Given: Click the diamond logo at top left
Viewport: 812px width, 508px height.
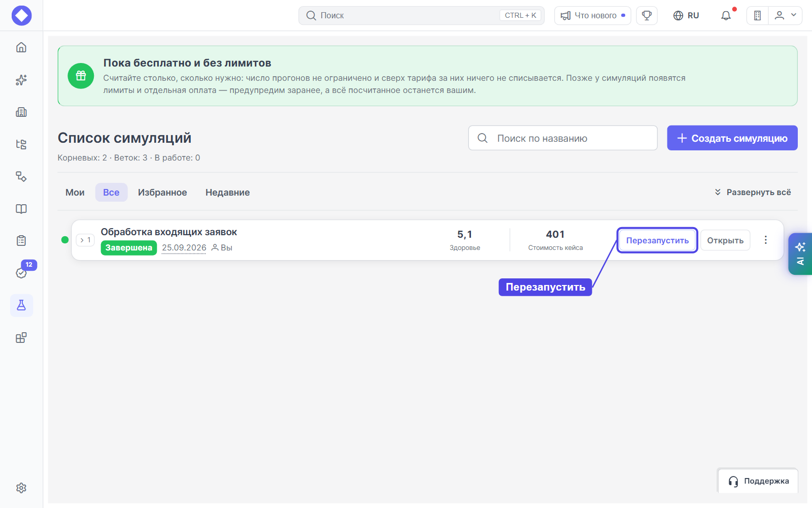Looking at the screenshot, I should click(21, 15).
